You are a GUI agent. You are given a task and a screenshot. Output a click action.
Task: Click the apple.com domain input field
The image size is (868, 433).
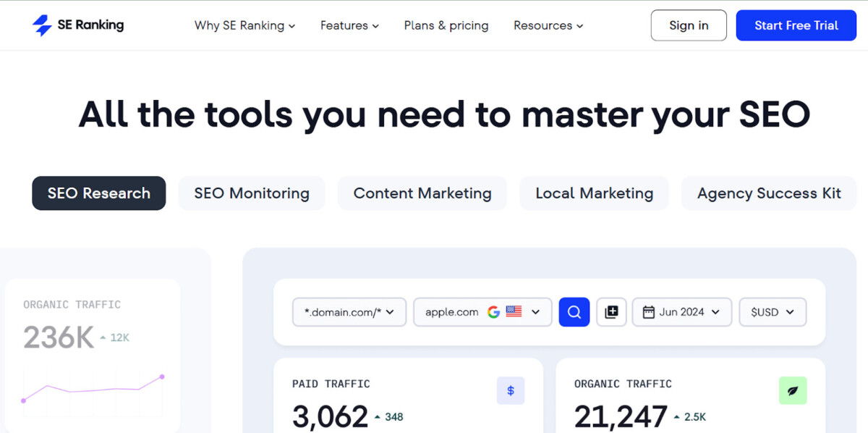click(x=452, y=312)
